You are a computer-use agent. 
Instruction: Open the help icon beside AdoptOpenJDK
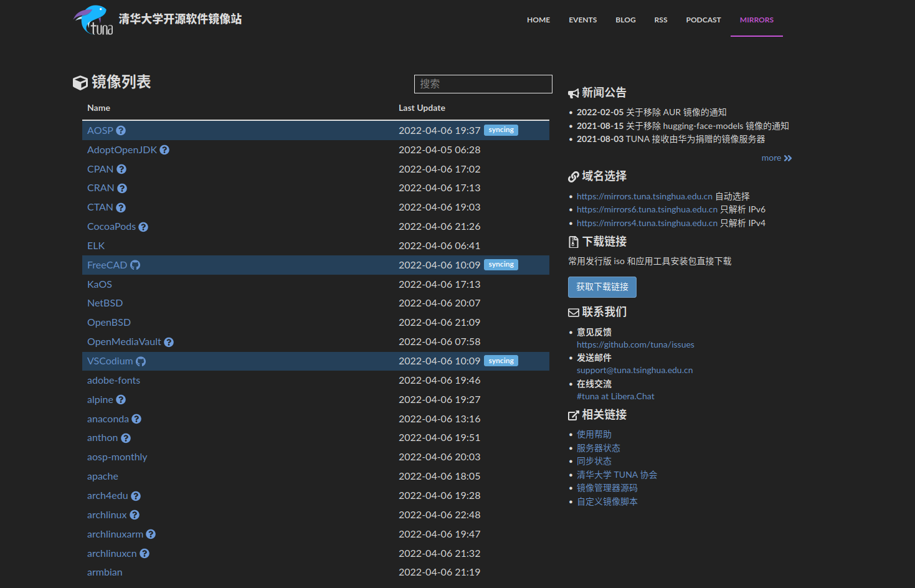pyautogui.click(x=164, y=150)
